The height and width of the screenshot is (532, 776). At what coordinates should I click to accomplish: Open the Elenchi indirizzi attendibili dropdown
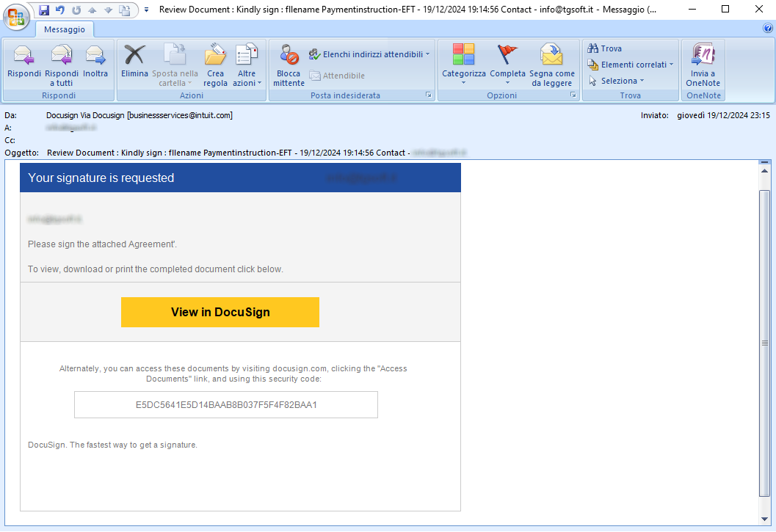tap(369, 54)
